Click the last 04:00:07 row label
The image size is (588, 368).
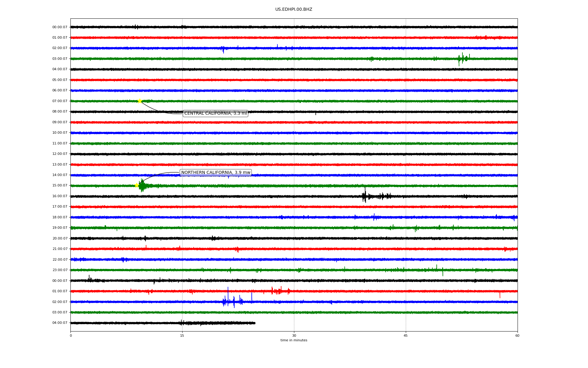click(60, 323)
